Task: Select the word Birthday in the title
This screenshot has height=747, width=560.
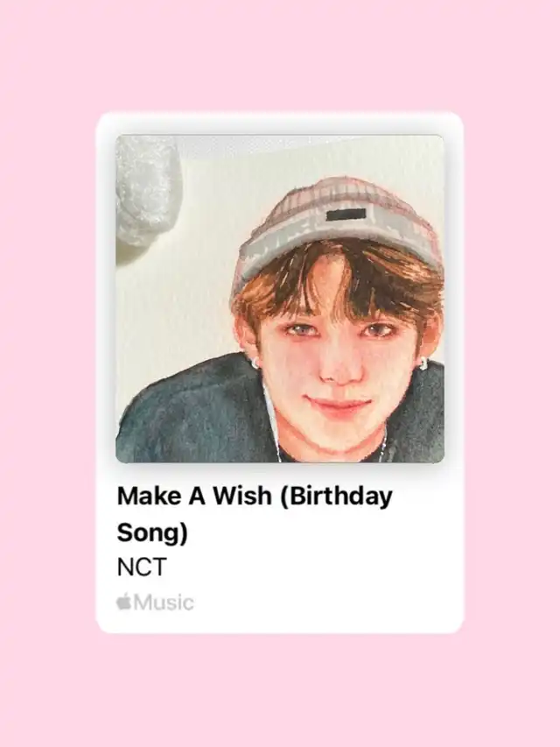Action: point(338,497)
